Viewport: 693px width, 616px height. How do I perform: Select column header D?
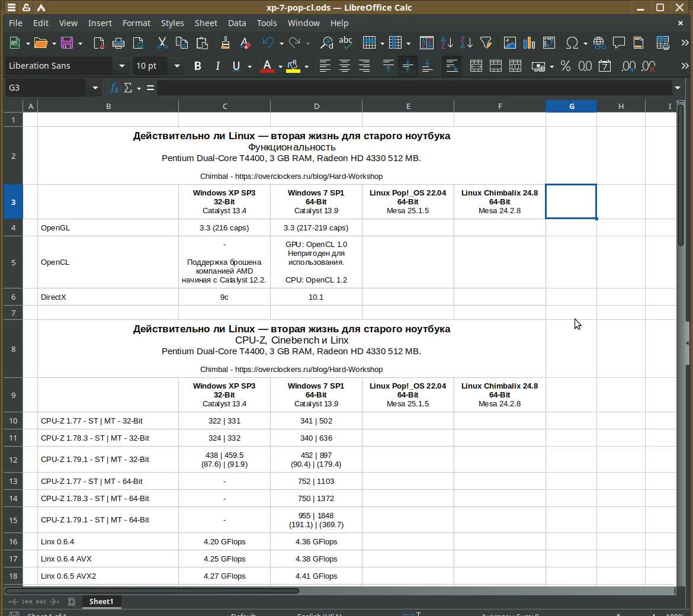coord(316,106)
